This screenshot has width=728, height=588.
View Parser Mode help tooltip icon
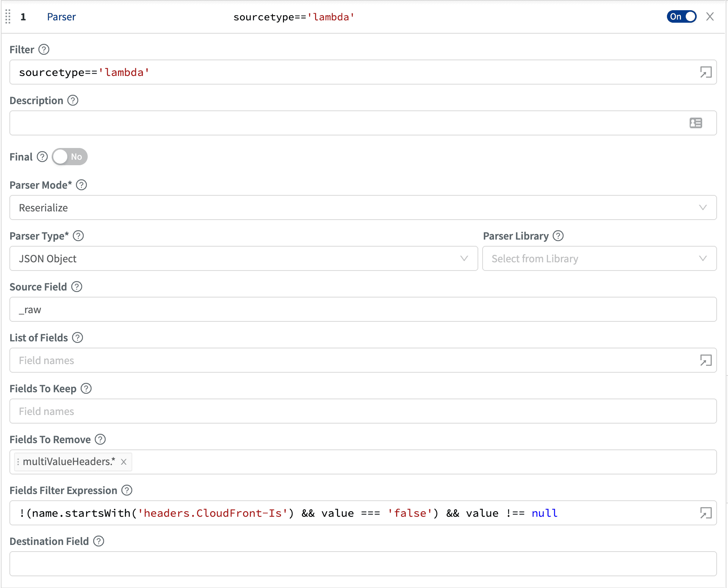coord(82,185)
